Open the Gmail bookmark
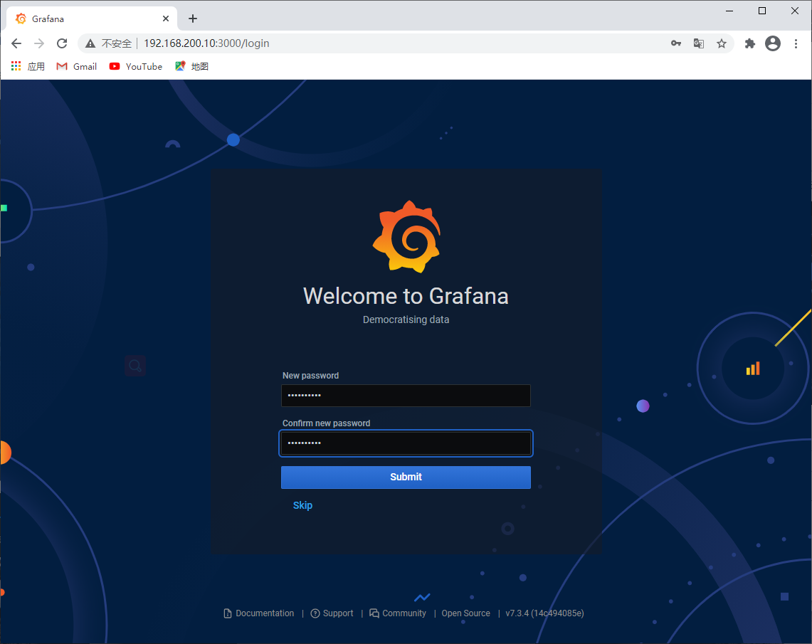Screen dimensions: 812x644 tap(77, 66)
